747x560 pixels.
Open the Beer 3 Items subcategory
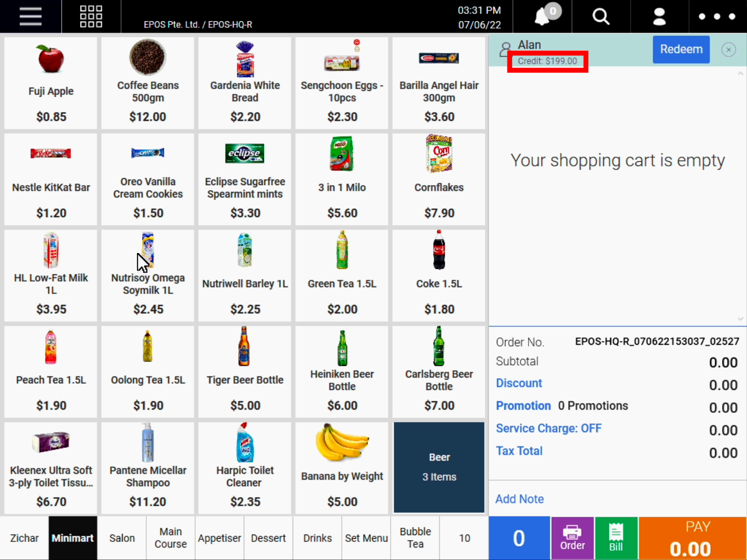click(x=439, y=468)
